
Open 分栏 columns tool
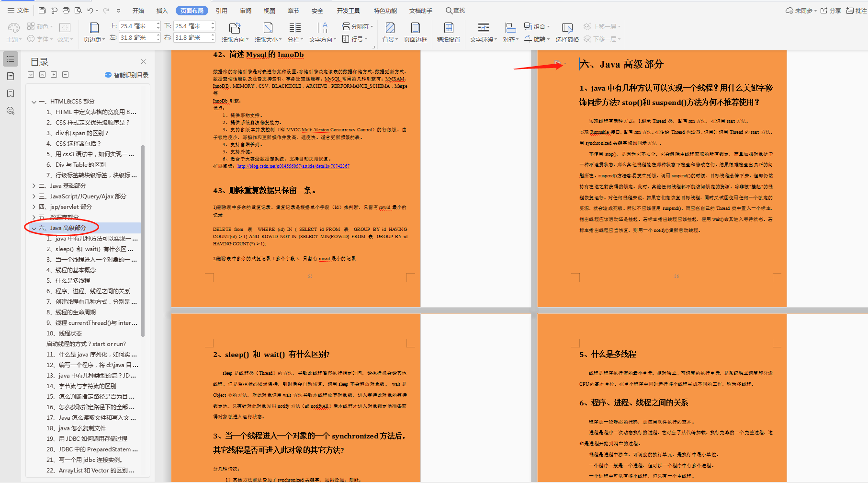pyautogui.click(x=295, y=32)
